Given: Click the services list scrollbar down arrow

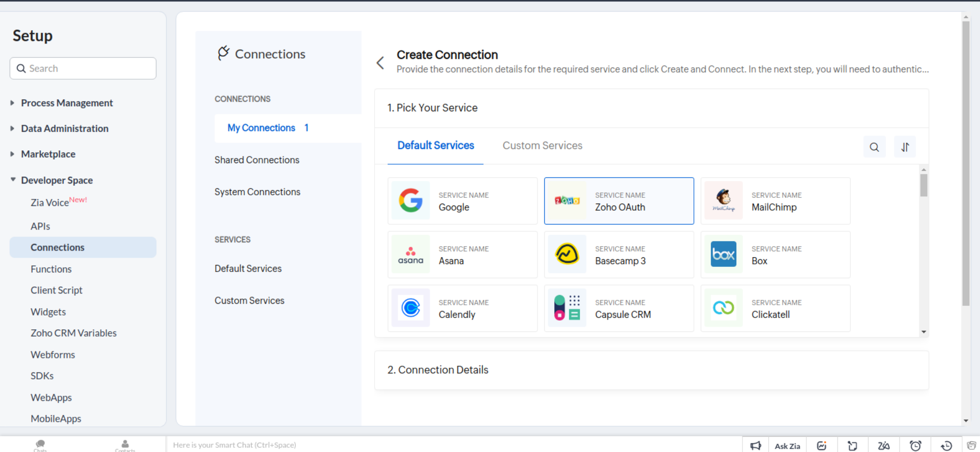Looking at the screenshot, I should tap(924, 332).
